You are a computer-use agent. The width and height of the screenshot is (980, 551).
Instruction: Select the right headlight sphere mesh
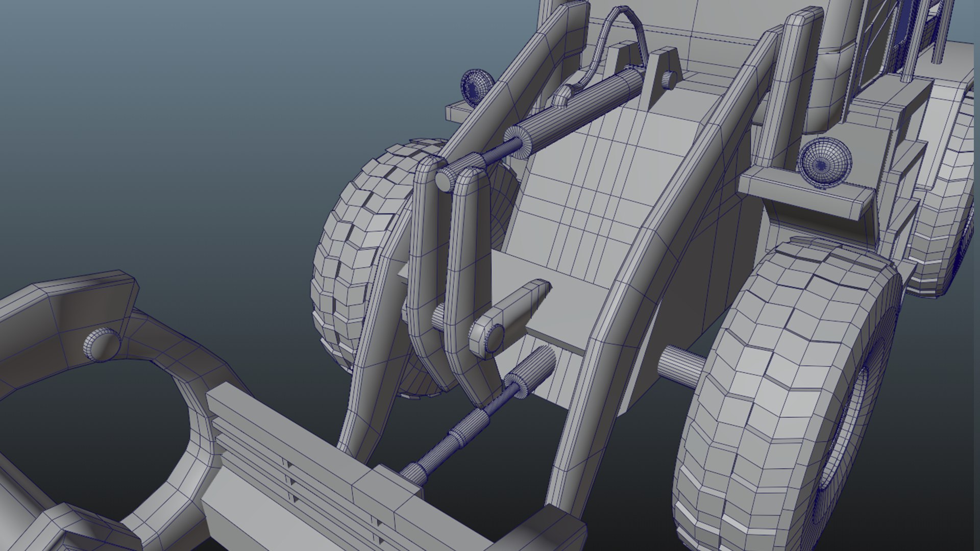(x=825, y=162)
